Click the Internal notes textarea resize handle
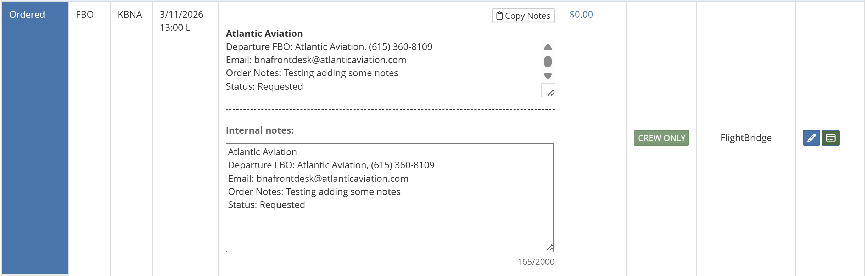Viewport: 868px width, 276px height. (549, 248)
